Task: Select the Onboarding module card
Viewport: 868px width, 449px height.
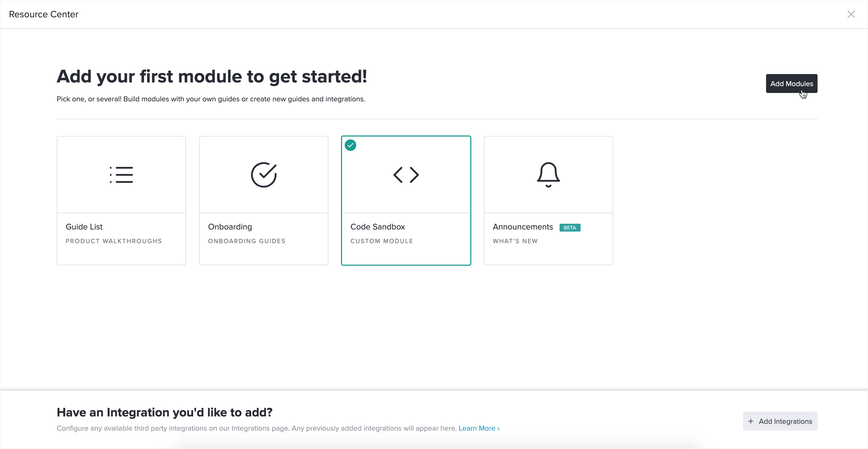Action: 263,200
